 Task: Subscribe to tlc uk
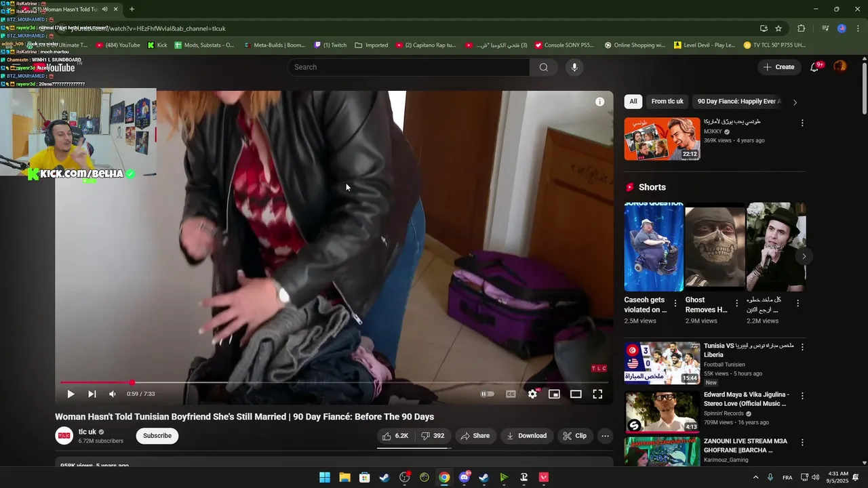[157, 436]
